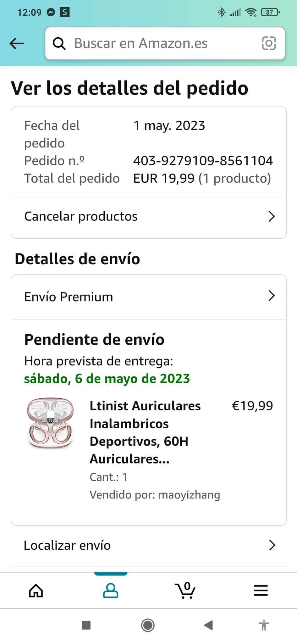
Task: Expand Cancelar productos chevron
Action: (x=272, y=216)
